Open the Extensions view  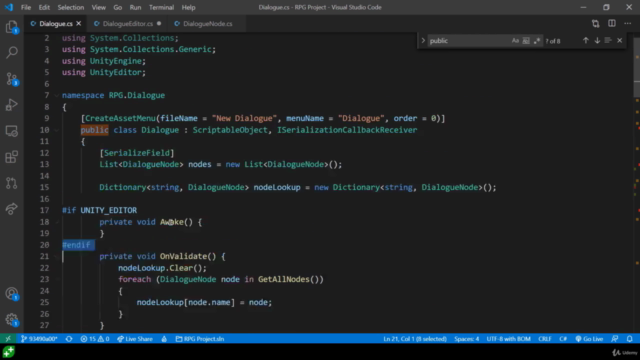point(11,157)
